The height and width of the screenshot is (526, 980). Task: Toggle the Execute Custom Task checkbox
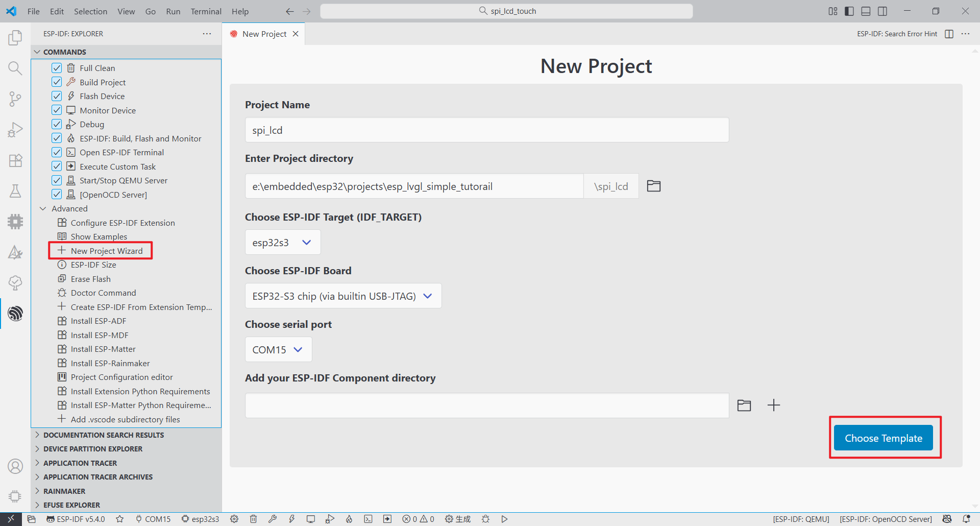coord(57,166)
